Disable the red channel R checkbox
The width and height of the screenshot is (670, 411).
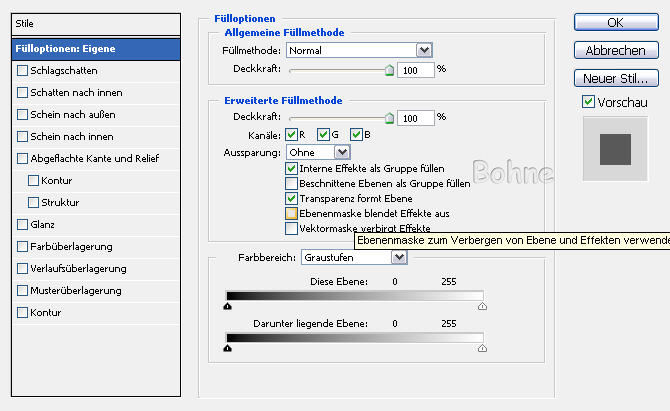292,134
